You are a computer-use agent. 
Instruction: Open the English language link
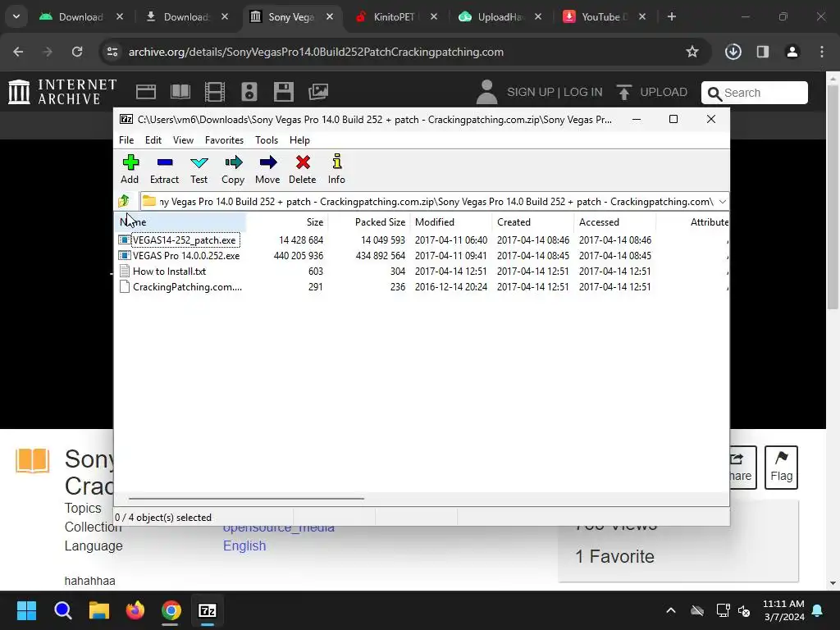click(244, 546)
